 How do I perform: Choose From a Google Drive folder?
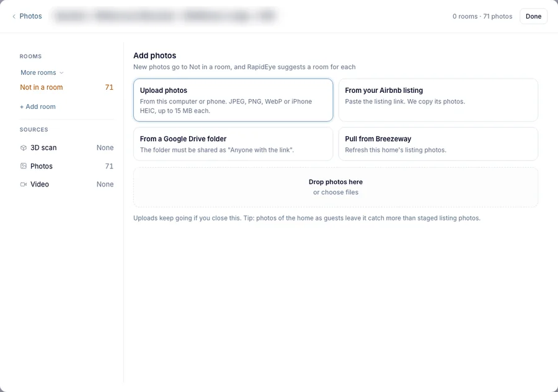click(233, 144)
